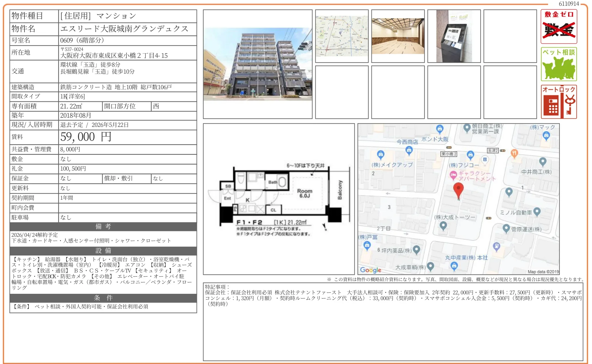The width and height of the screenshot is (592, 364).
Task: Click the 菅原運送(株) map marker
Action: pos(506,228)
